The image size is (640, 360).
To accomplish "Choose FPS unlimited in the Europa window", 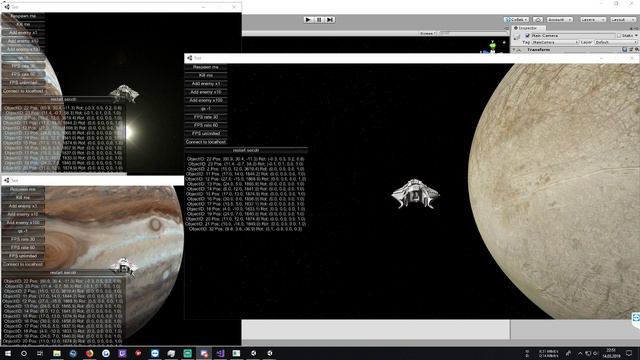I will [x=206, y=133].
